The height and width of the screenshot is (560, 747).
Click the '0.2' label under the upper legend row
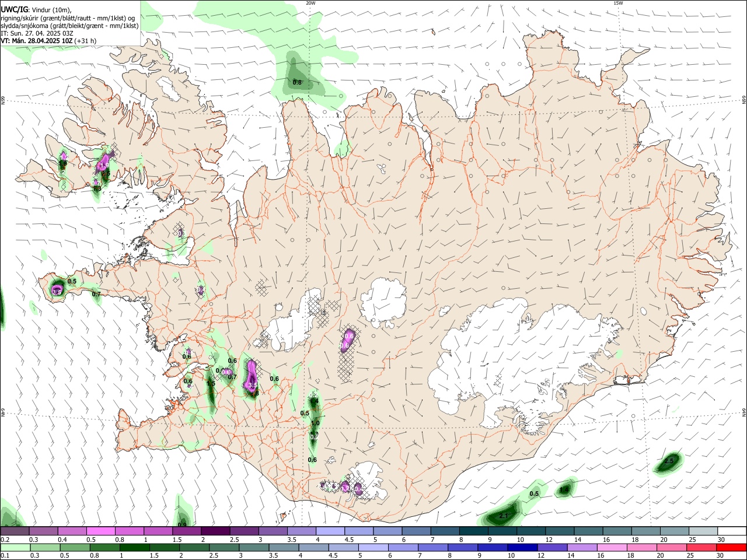click(x=5, y=540)
